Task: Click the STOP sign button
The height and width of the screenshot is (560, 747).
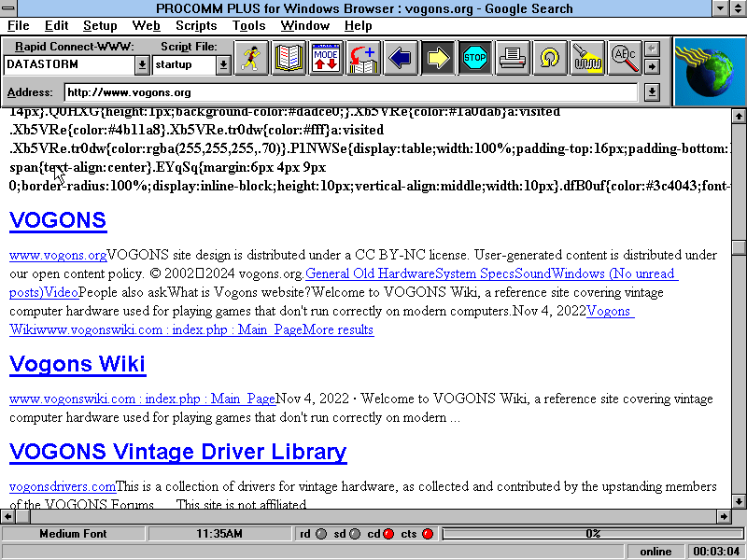Action: [475, 58]
